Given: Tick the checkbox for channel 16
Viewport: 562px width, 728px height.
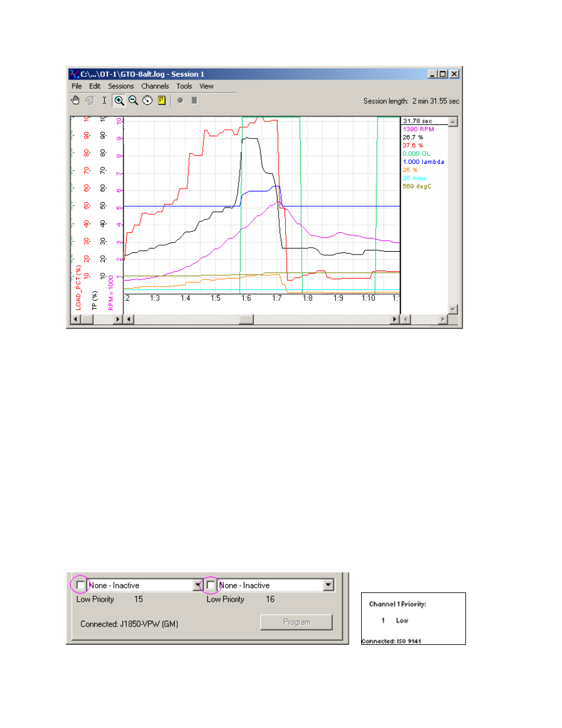Looking at the screenshot, I should [x=211, y=585].
